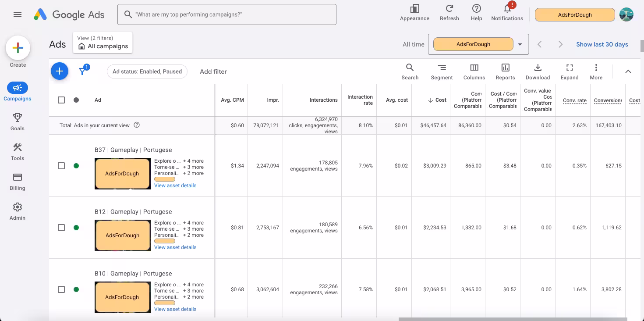
Task: Download the ads table
Action: click(x=538, y=71)
